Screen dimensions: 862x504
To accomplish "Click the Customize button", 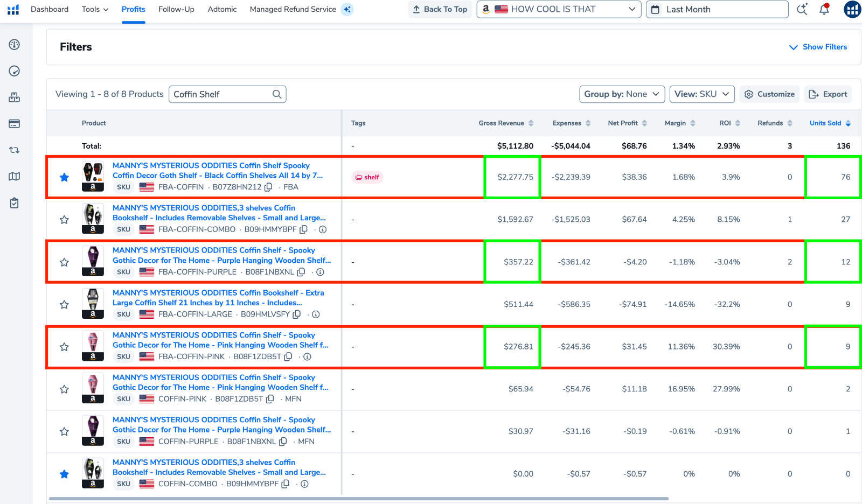I will (769, 94).
